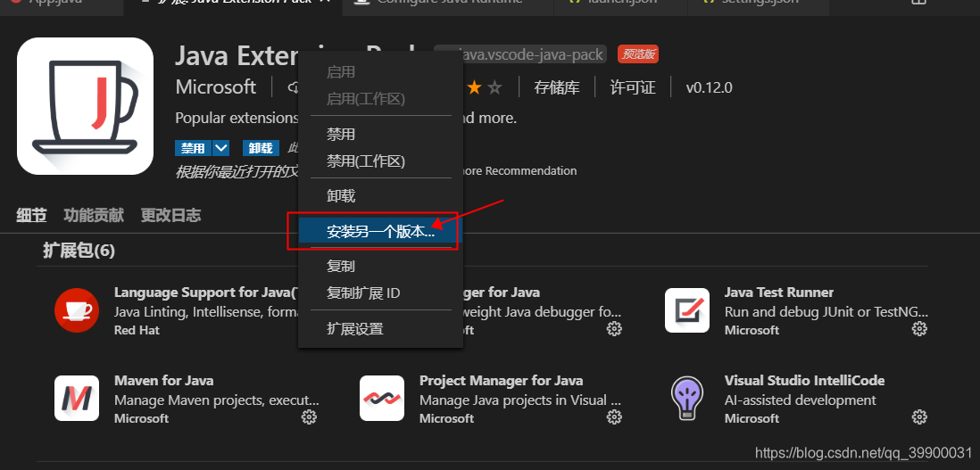Screen dimensions: 980x470
Task: Open the 许可证 link
Action: click(633, 87)
